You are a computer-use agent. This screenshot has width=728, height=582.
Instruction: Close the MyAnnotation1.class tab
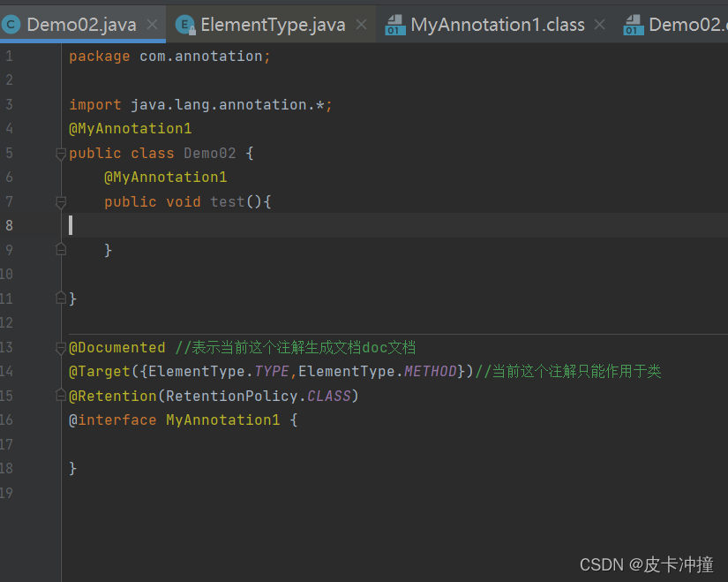[600, 25]
